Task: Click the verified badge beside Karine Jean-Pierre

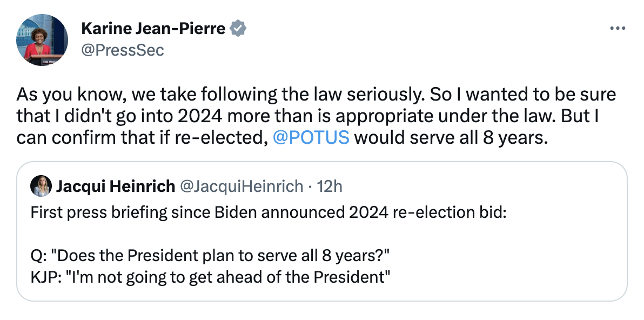Action: 238,28
